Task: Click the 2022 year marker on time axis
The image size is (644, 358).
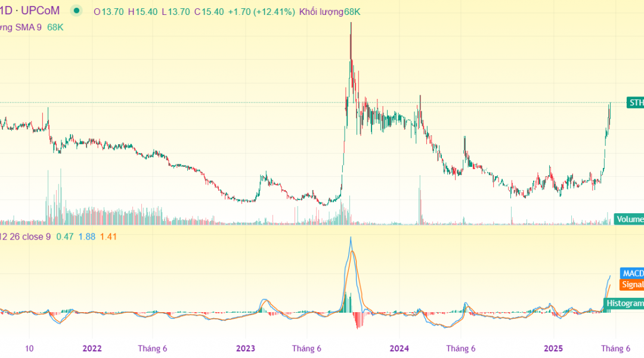Action: 92,348
